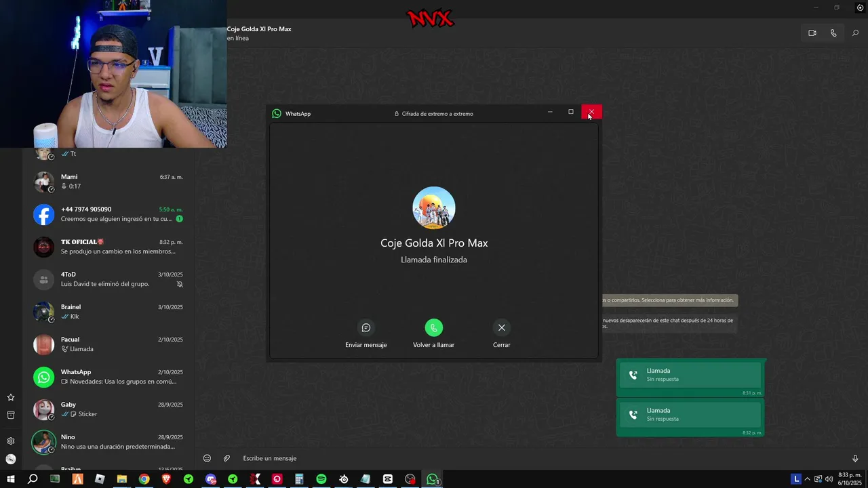Open WhatsApp settings gear icon
The height and width of the screenshot is (488, 868).
[11, 441]
